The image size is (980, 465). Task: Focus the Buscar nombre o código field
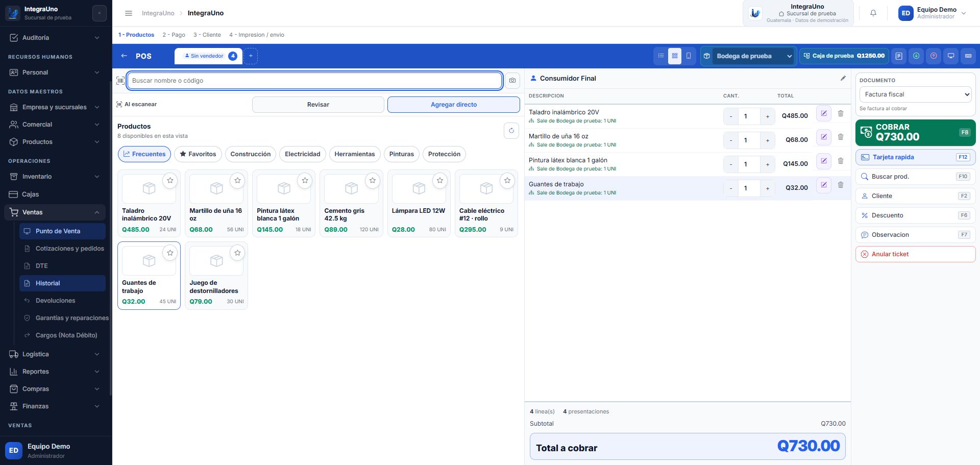click(314, 81)
